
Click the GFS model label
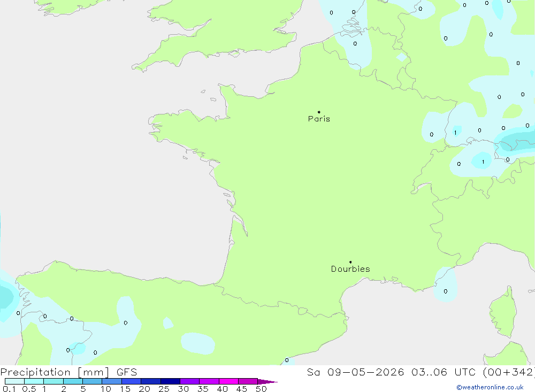[x=127, y=372]
